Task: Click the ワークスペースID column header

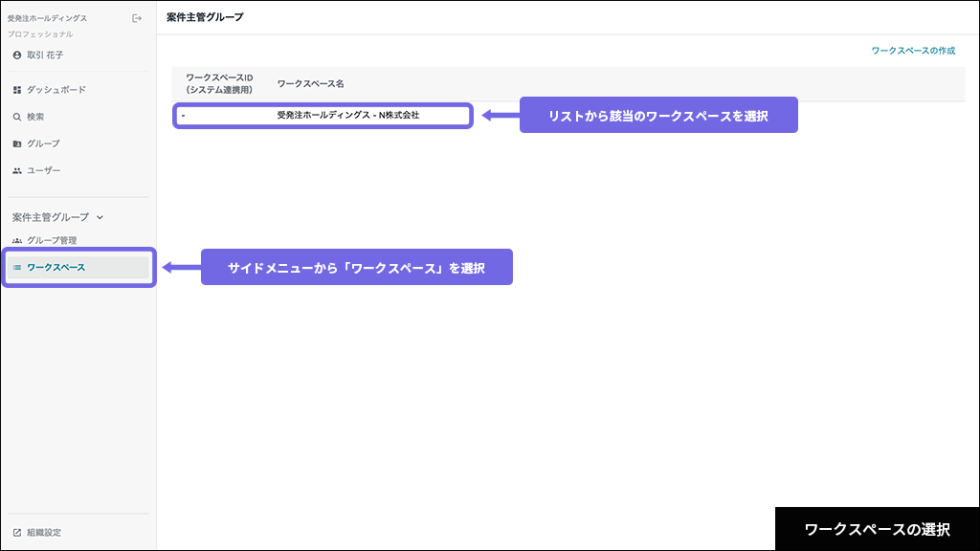Action: point(219,84)
